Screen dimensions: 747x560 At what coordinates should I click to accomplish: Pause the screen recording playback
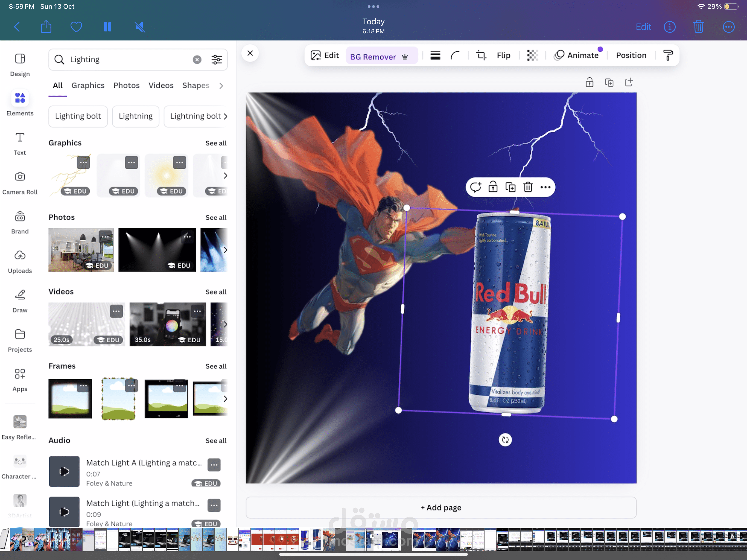point(107,27)
